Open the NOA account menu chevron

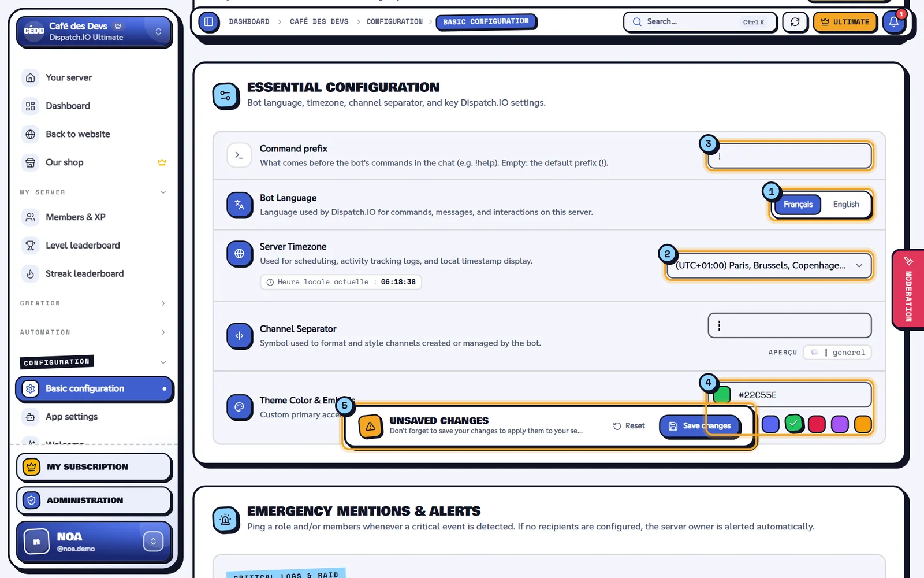[153, 542]
